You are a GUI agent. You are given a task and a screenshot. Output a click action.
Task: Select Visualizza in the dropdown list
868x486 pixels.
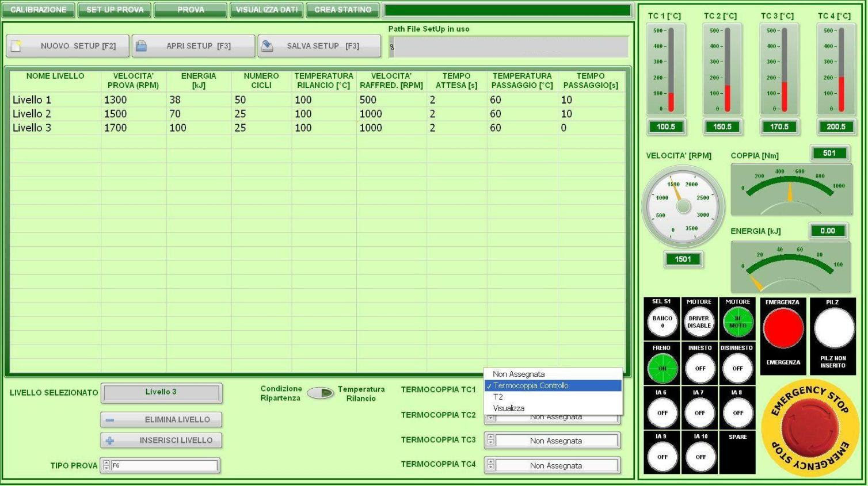click(553, 408)
